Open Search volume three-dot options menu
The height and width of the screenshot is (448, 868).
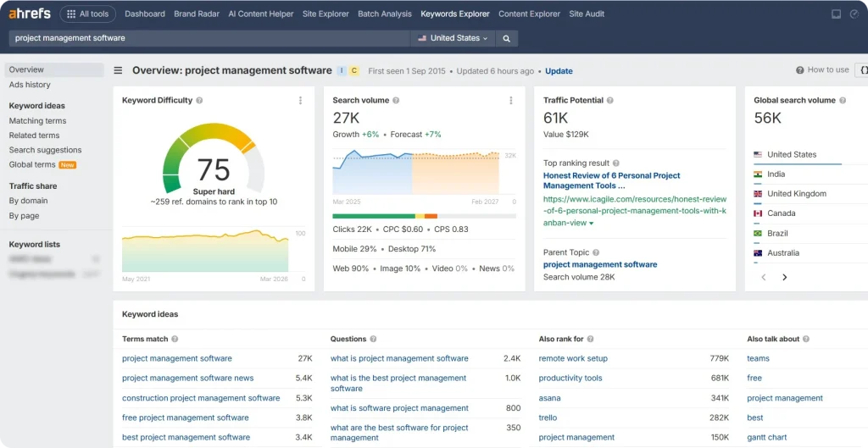click(x=511, y=100)
